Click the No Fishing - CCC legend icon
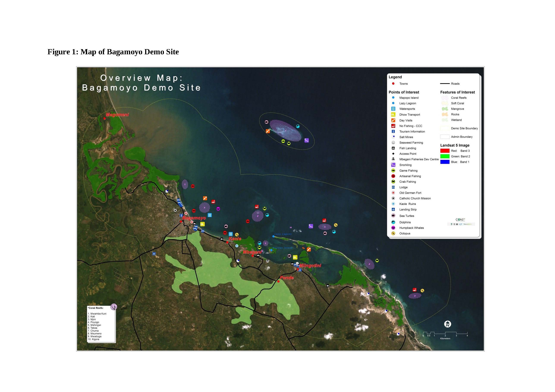This screenshot has width=555, height=392. click(393, 126)
